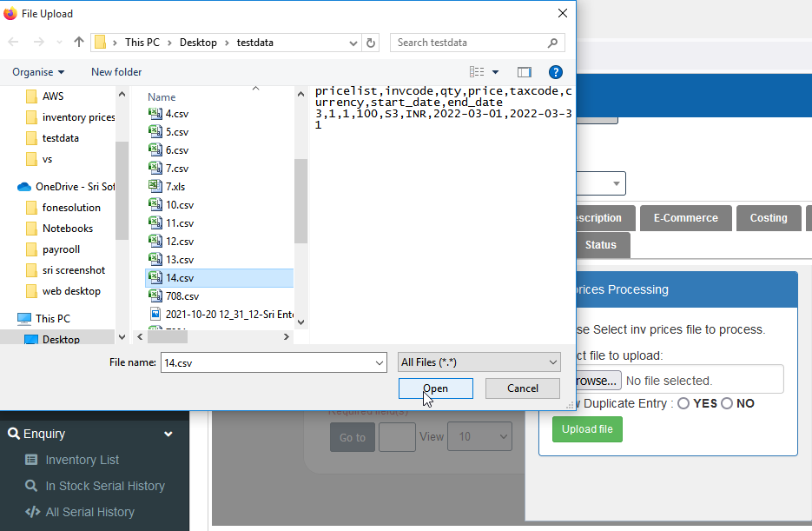Viewport: 812px width, 531px height.
Task: Select NO for duplicate entry
Action: (727, 403)
